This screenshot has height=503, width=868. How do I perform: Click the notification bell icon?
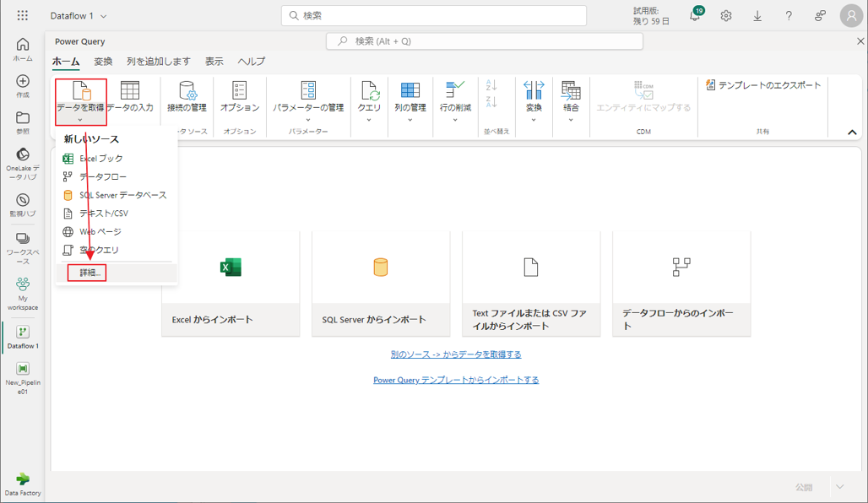click(695, 16)
